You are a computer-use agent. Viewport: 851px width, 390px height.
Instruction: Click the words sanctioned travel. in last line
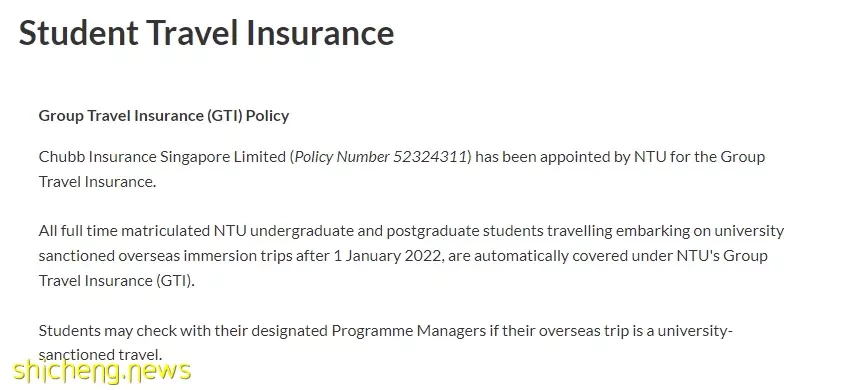pyautogui.click(x=100, y=355)
